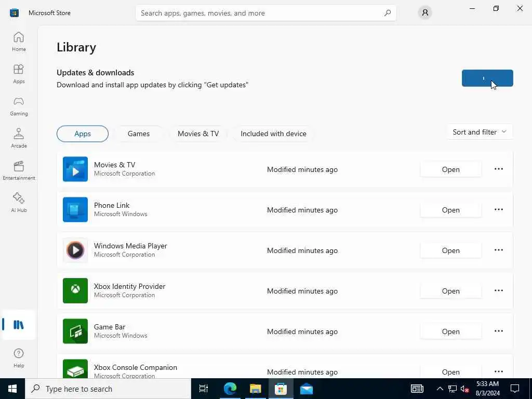
Task: Open Help in sidebar
Action: tap(19, 358)
